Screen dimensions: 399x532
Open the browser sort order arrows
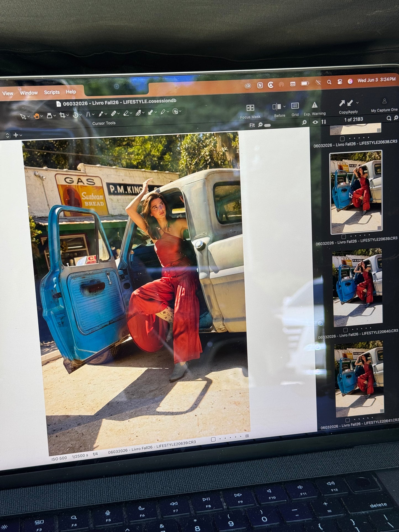point(324,121)
